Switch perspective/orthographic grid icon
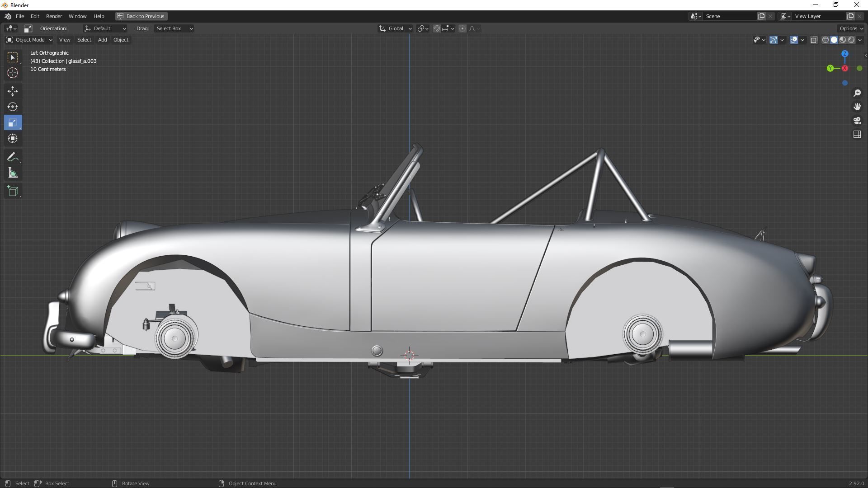The width and height of the screenshot is (868, 488). pos(857,134)
